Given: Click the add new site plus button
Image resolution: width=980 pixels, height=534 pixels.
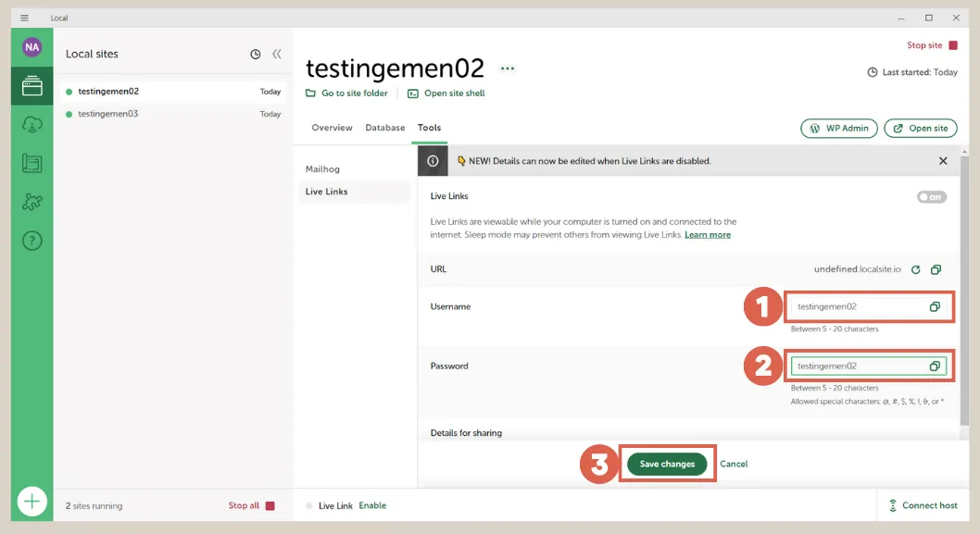Looking at the screenshot, I should (x=32, y=502).
